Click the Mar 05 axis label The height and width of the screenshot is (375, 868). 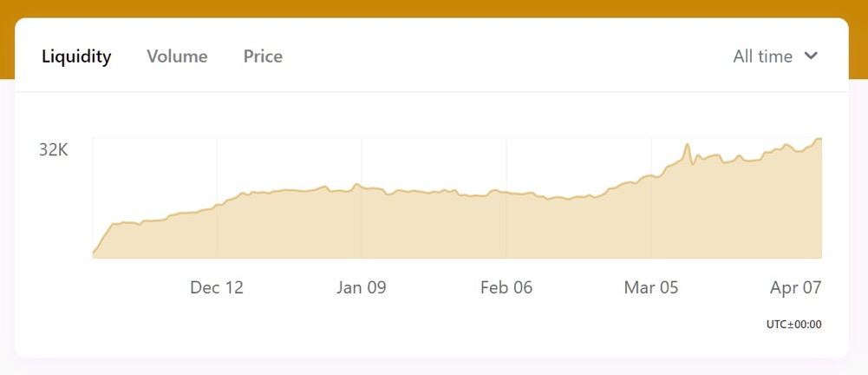pos(651,287)
